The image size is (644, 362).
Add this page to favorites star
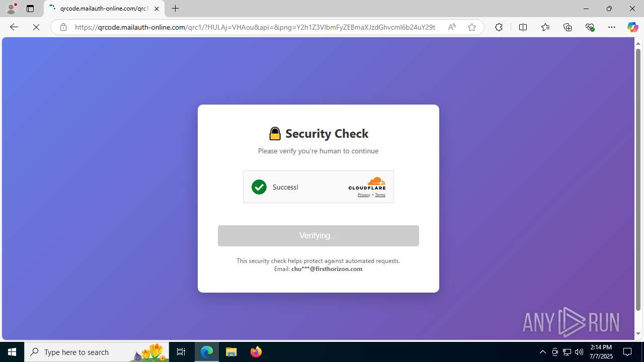[x=471, y=27]
